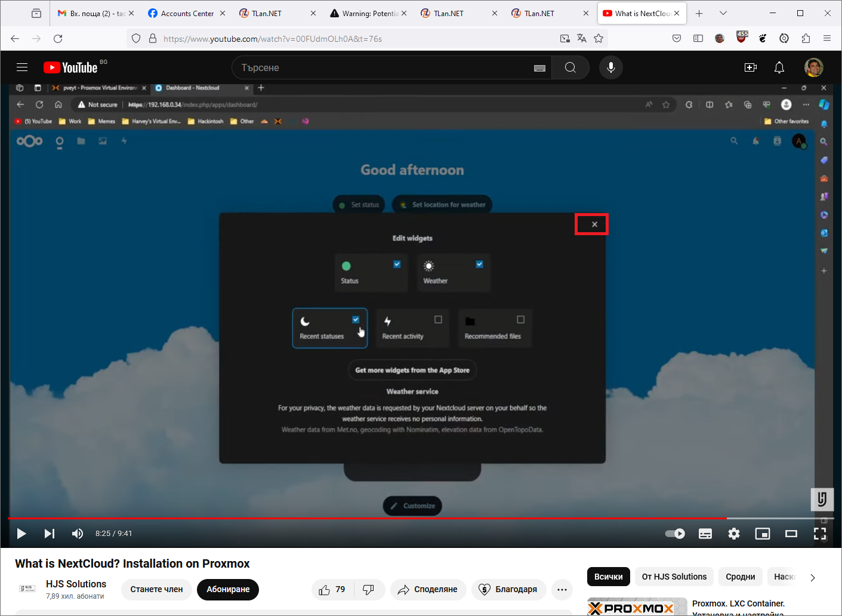Click the Set status button
This screenshot has width=842, height=616.
pos(359,205)
